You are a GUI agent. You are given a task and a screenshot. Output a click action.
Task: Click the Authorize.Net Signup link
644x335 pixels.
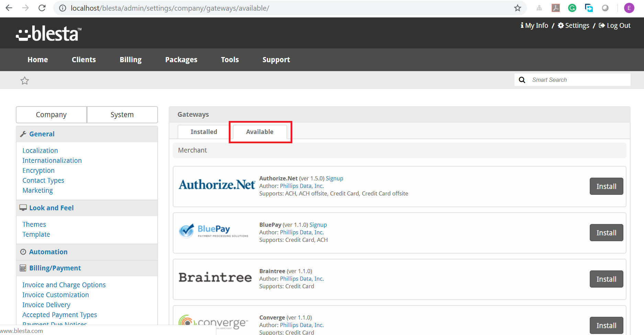[x=335, y=178]
